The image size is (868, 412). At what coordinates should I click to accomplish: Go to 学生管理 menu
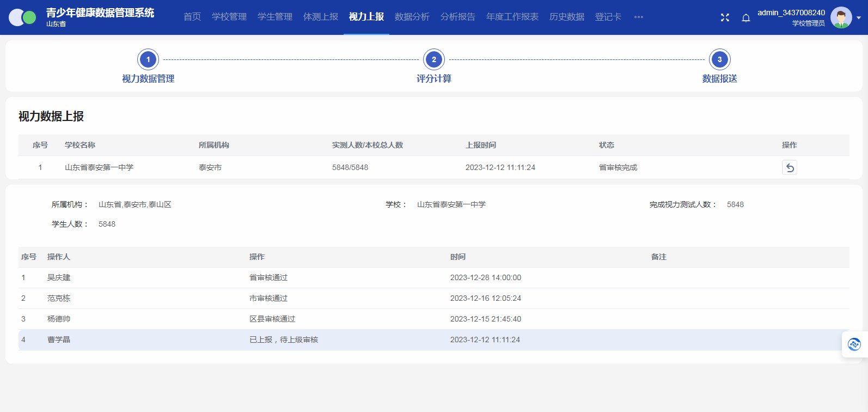275,17
